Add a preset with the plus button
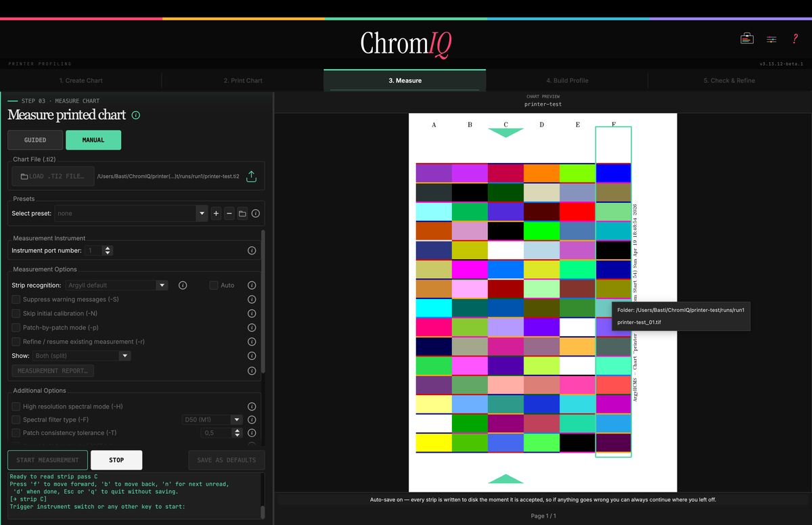812x525 pixels. (x=216, y=213)
